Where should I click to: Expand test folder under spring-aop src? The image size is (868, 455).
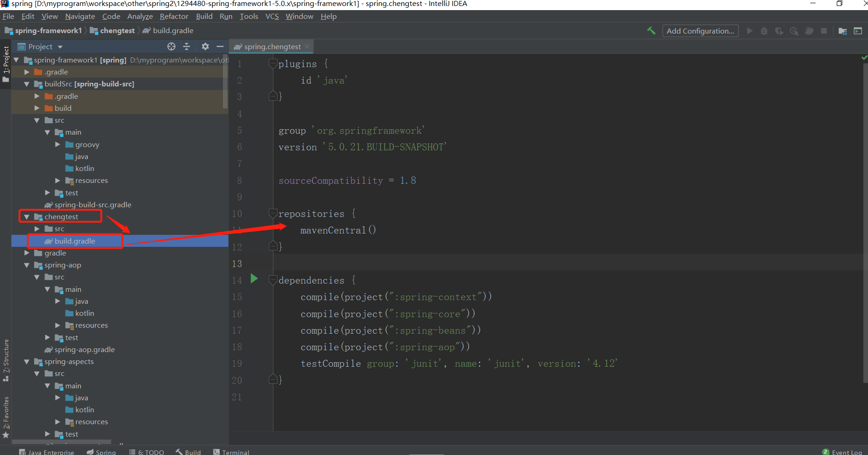[47, 337]
